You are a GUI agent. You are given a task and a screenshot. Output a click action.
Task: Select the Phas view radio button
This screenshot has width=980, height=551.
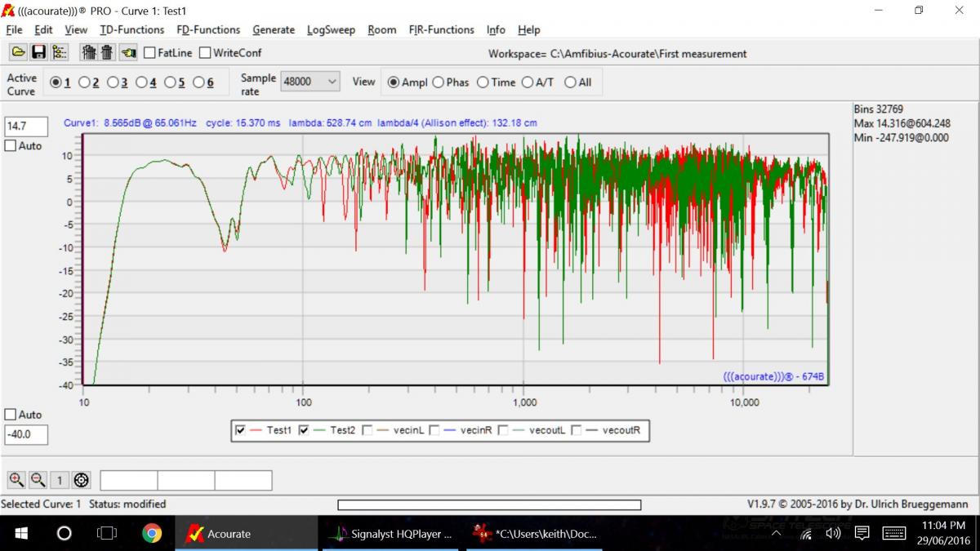[x=439, y=82]
